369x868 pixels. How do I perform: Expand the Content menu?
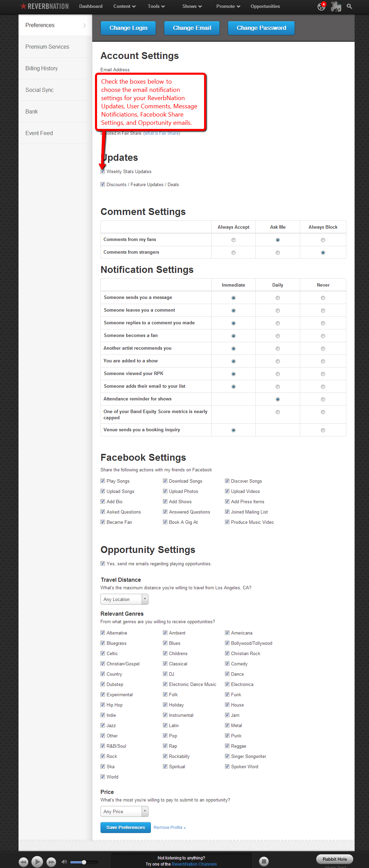click(124, 7)
